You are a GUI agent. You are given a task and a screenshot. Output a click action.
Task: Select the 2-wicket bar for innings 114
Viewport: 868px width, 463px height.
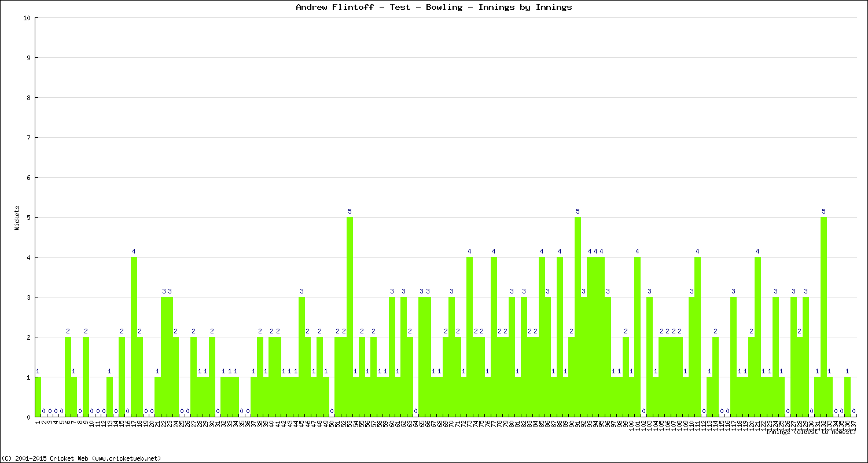click(x=716, y=377)
